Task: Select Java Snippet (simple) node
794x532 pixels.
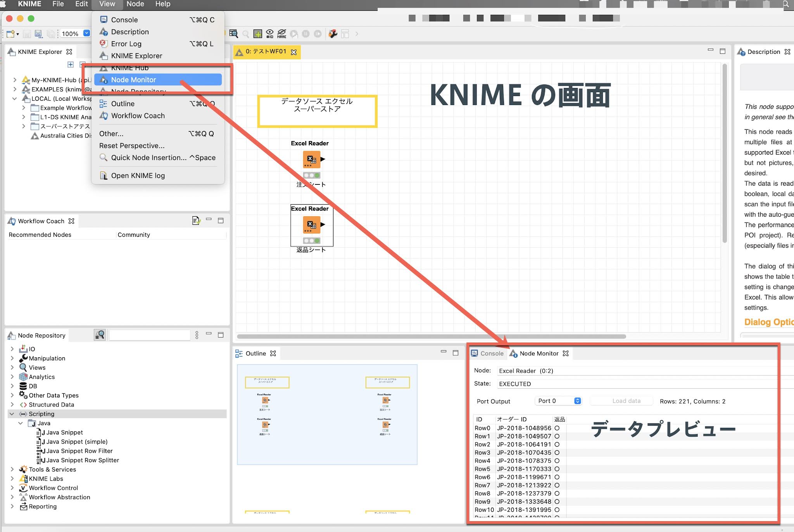Action: [76, 442]
